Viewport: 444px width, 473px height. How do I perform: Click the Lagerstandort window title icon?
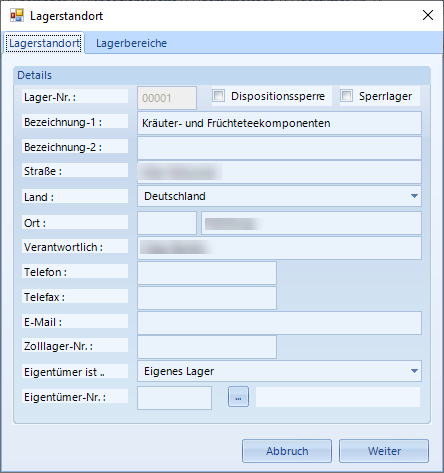coord(17,15)
